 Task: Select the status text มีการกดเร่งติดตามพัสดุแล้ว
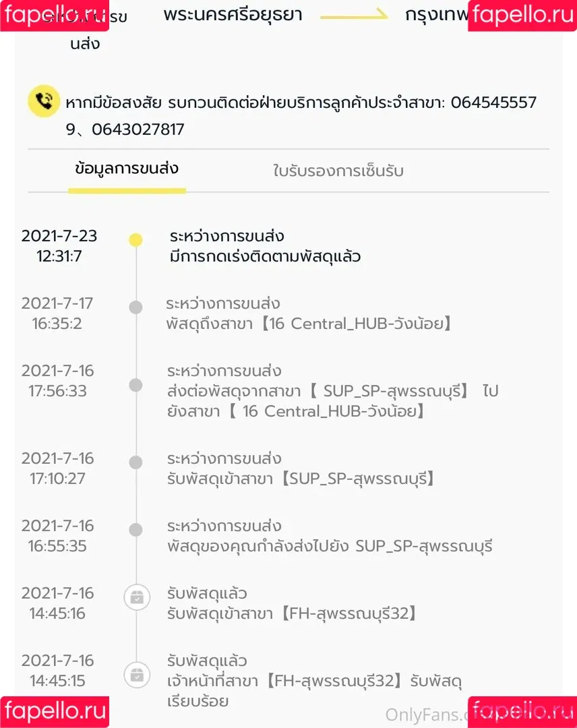pos(265,257)
